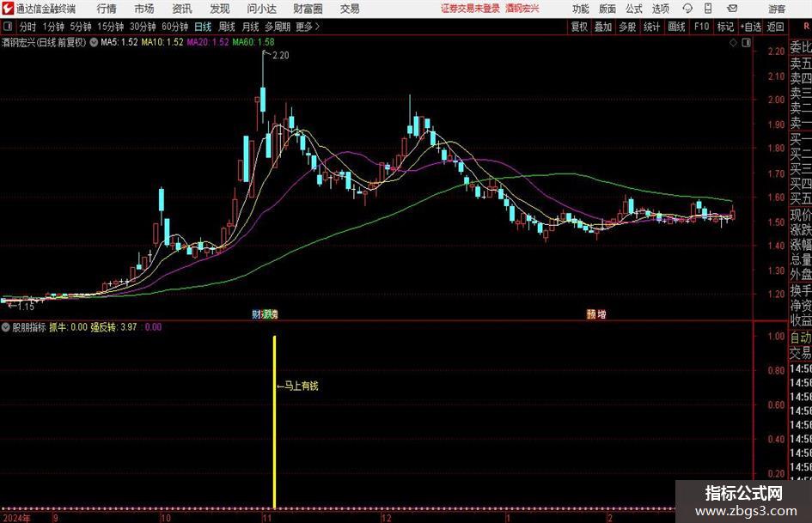812x523 pixels.
Task: Open the 交易 menu
Action: tap(350, 9)
